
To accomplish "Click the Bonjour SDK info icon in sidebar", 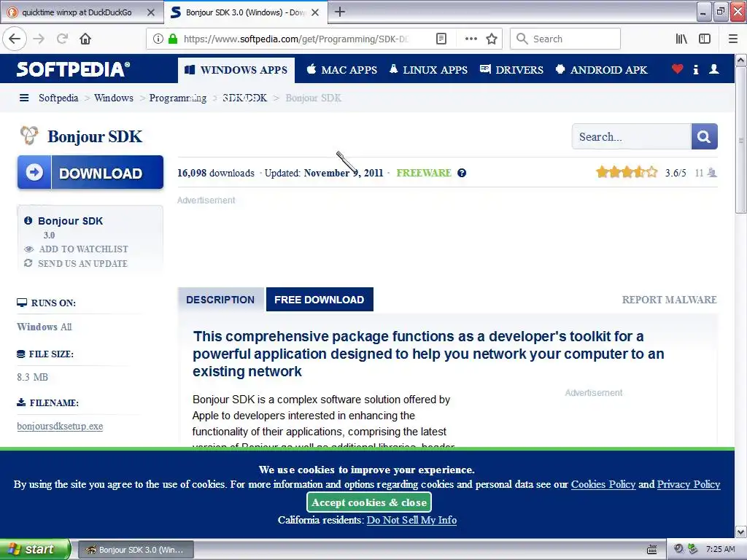I will (x=28, y=220).
